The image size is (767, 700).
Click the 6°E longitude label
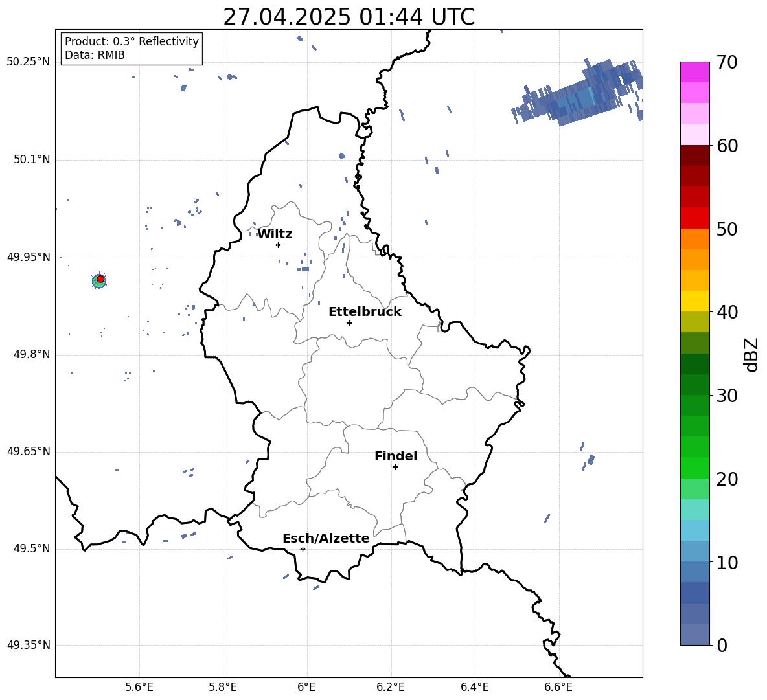(306, 687)
